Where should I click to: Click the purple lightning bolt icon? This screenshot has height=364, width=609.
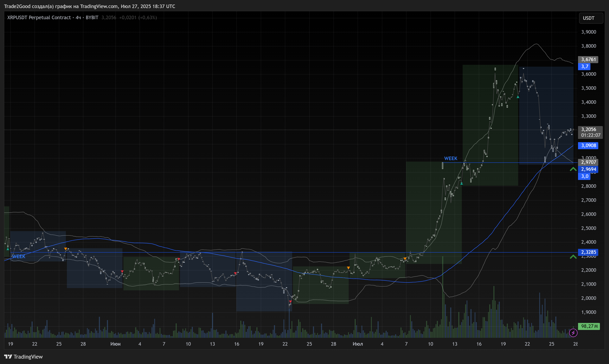tap(573, 333)
